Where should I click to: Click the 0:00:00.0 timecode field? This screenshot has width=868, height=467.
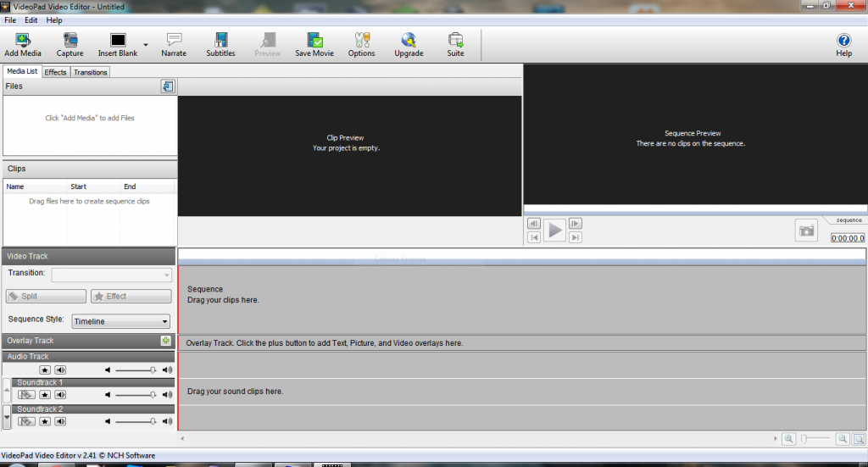click(848, 238)
